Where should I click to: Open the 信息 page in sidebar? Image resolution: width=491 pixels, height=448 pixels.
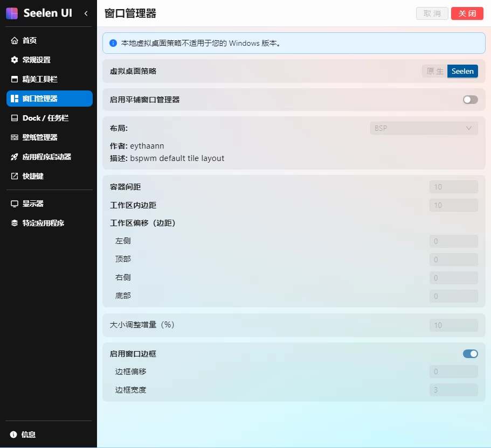coord(28,435)
